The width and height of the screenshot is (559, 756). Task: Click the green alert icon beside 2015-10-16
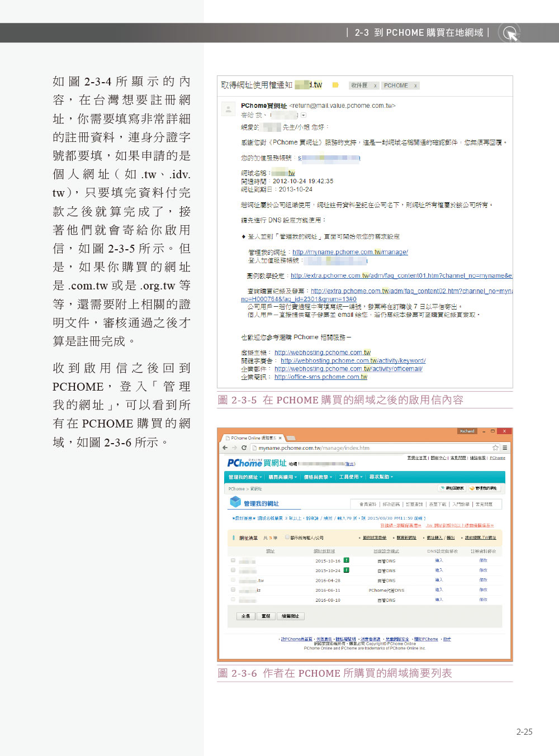[x=347, y=560]
